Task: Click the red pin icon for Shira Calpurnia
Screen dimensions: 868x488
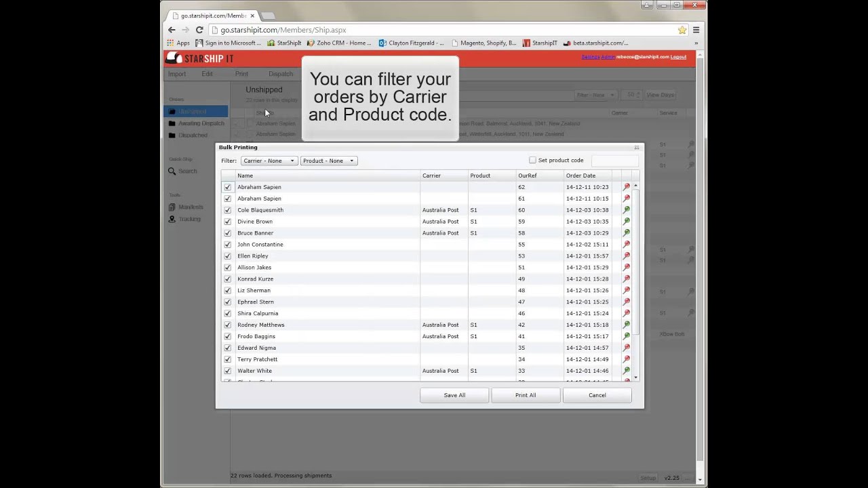Action: [x=627, y=314]
